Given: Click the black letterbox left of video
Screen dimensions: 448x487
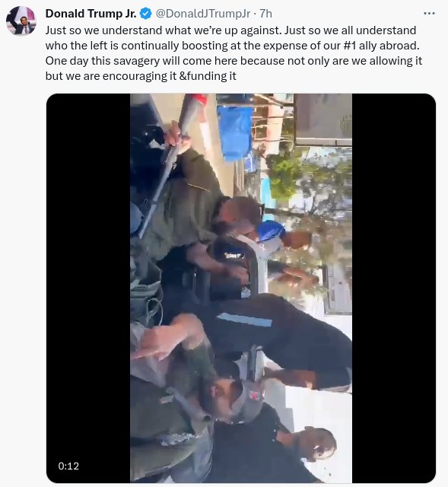Looking at the screenshot, I should pyautogui.click(x=88, y=288).
